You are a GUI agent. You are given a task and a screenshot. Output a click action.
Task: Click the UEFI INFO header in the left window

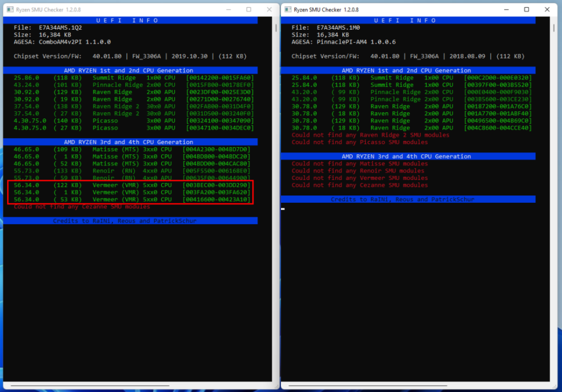coord(130,20)
